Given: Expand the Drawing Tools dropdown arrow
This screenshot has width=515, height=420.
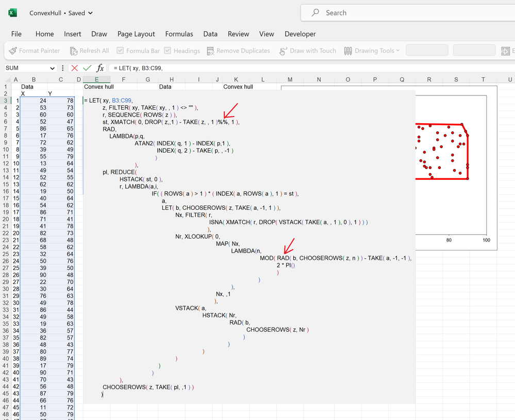Looking at the screenshot, I should pos(398,51).
